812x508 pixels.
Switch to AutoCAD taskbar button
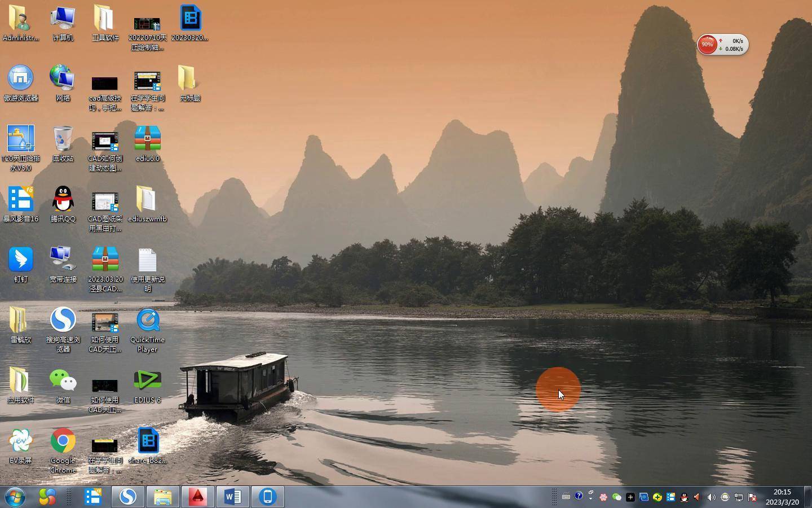tap(198, 497)
